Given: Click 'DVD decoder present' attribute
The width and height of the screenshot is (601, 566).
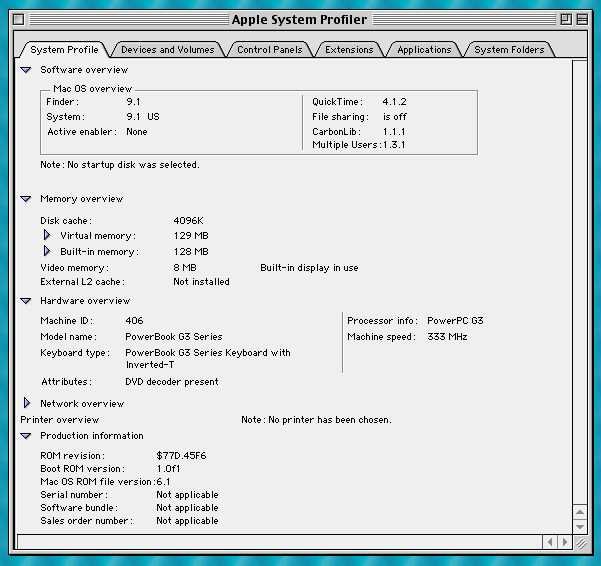Looking at the screenshot, I should click(x=172, y=382).
